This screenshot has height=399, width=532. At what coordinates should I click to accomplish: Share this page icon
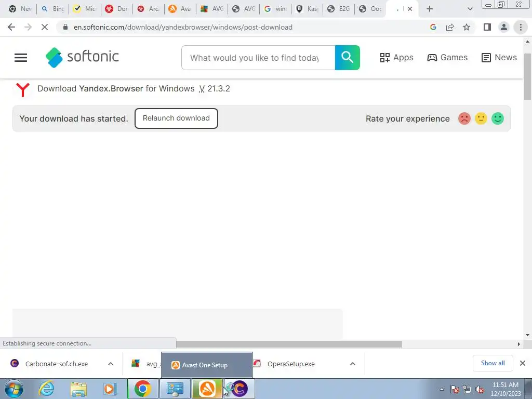[x=450, y=27]
